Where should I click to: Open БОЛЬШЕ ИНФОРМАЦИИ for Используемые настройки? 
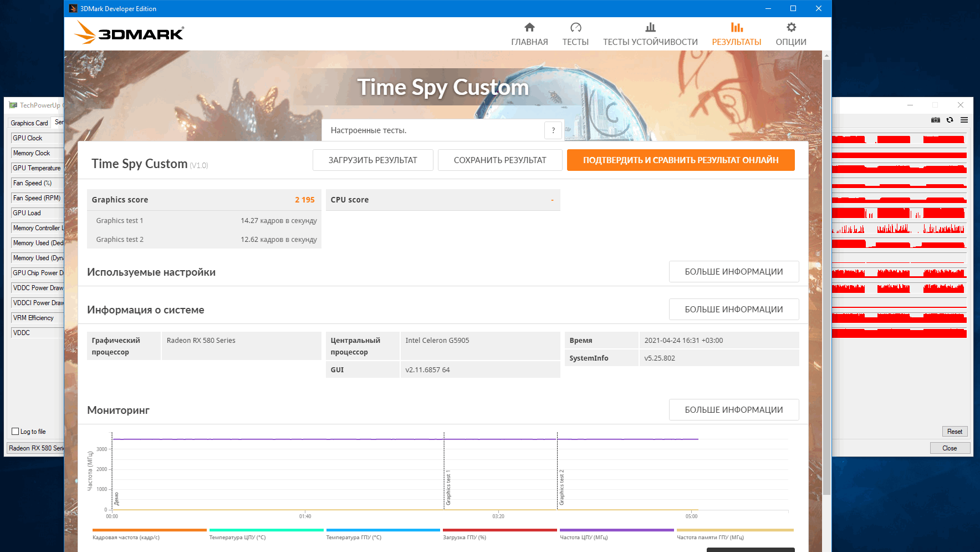pos(734,272)
